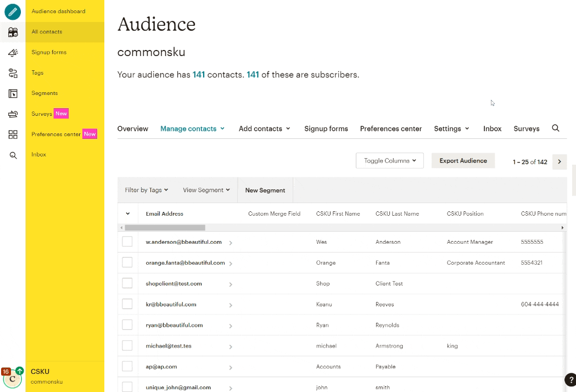Image resolution: width=576 pixels, height=392 pixels.
Task: Click the Help question mark icon
Action: point(569,379)
